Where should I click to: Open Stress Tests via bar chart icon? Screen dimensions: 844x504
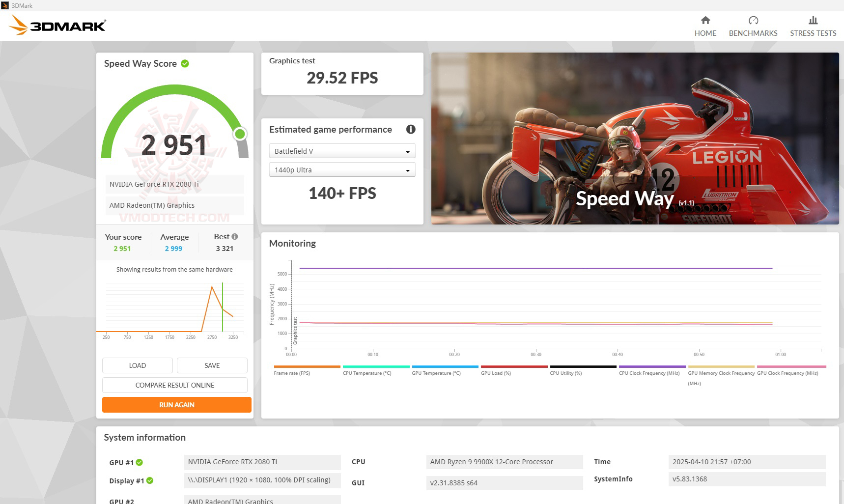pos(813,20)
